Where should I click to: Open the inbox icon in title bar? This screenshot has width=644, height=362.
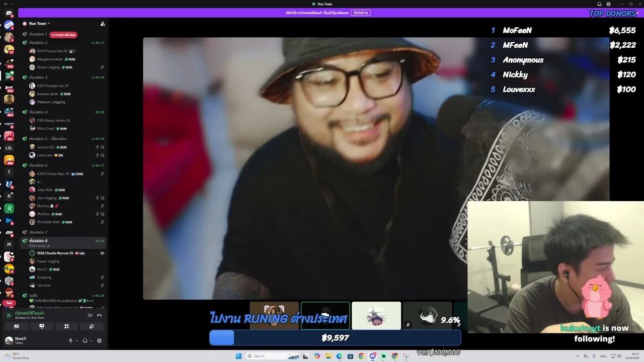599,4
